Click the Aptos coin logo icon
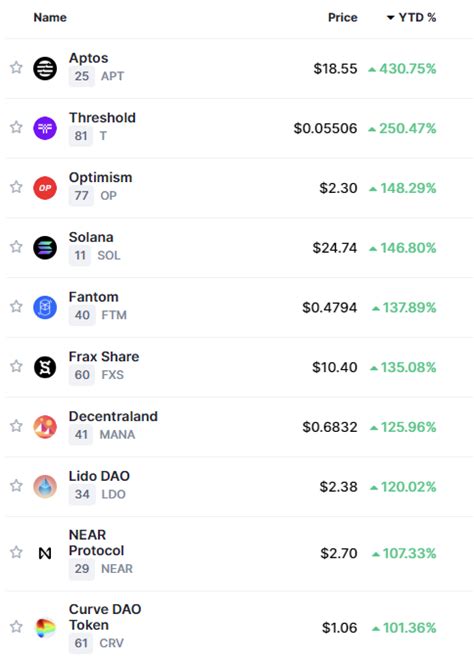This screenshot has height=662, width=474. coord(45,68)
